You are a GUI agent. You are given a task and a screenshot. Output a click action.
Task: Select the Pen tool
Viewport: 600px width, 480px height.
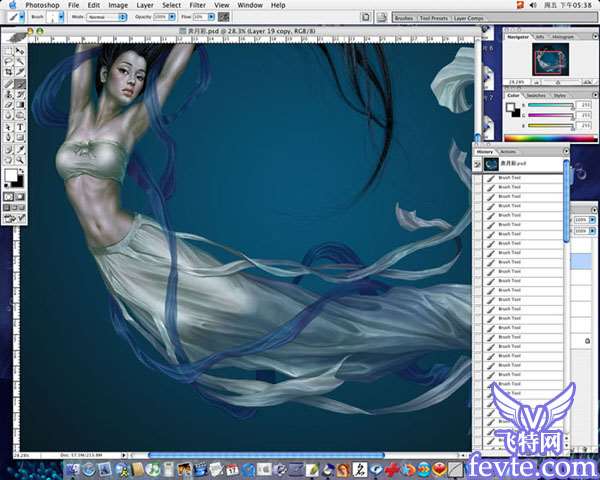tap(8, 137)
